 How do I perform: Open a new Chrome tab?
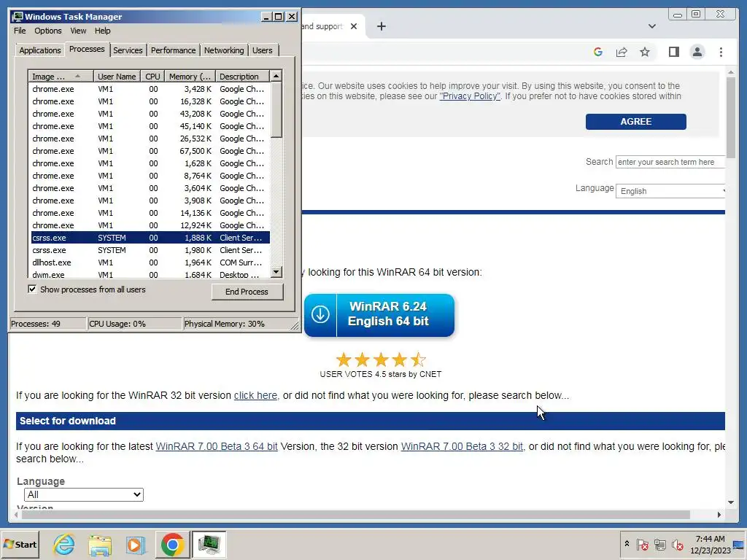(x=381, y=26)
